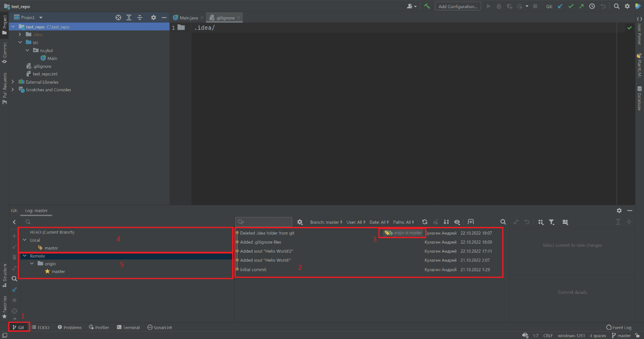The width and height of the screenshot is (644, 339).
Task: Click Open New Git Log Tab icon
Action: coord(471,222)
